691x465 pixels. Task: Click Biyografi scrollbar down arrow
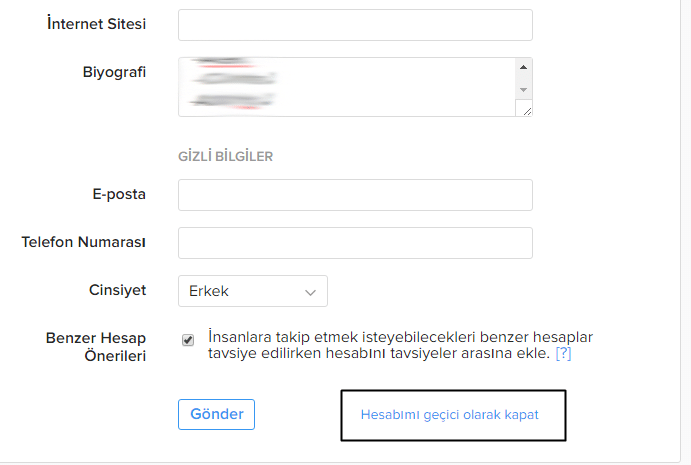point(523,89)
